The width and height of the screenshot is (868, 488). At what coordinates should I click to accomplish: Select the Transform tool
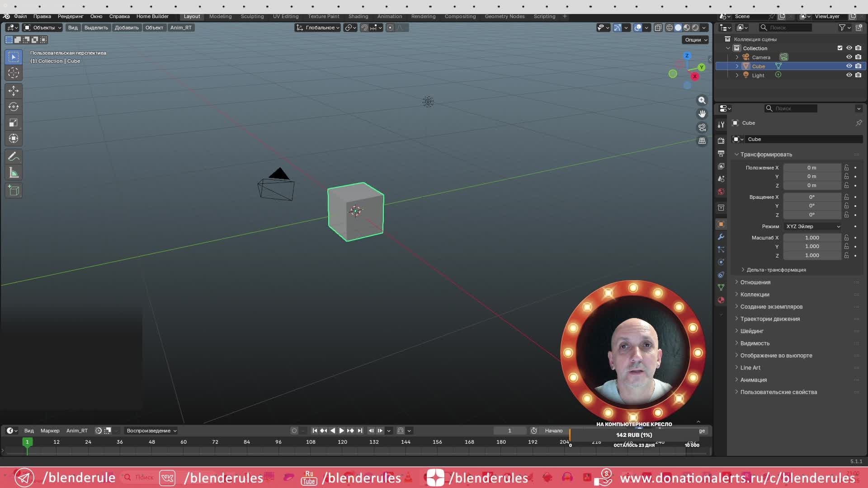[14, 138]
